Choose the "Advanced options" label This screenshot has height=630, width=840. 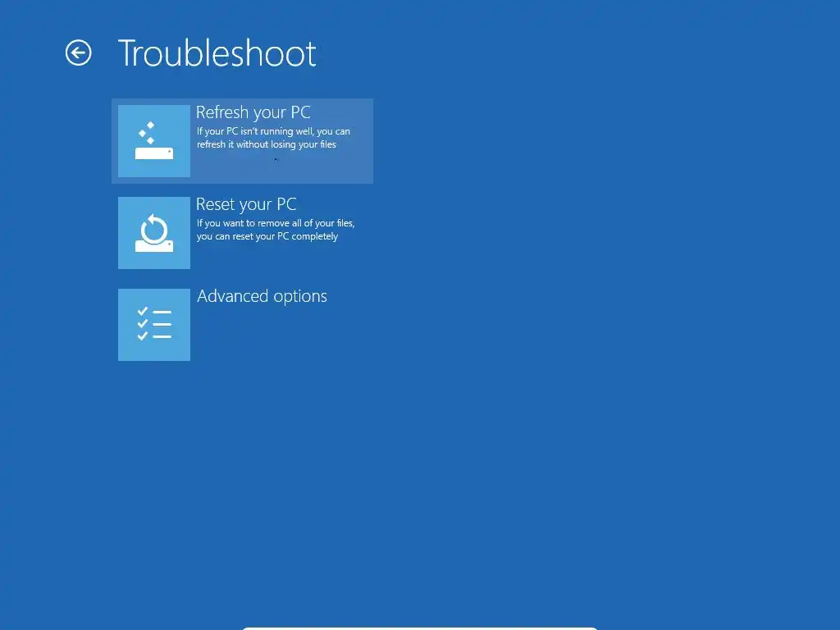262,296
